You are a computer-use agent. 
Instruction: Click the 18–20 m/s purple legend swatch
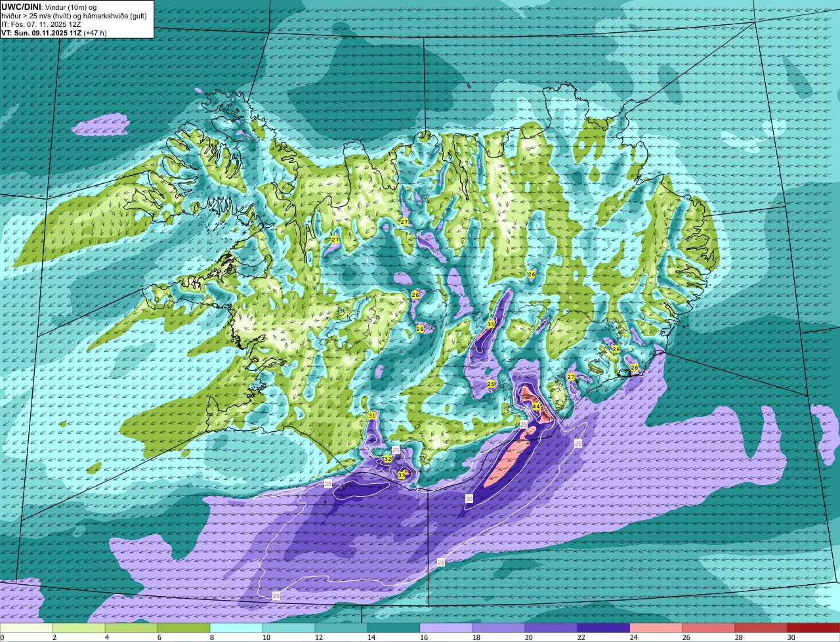[499, 628]
